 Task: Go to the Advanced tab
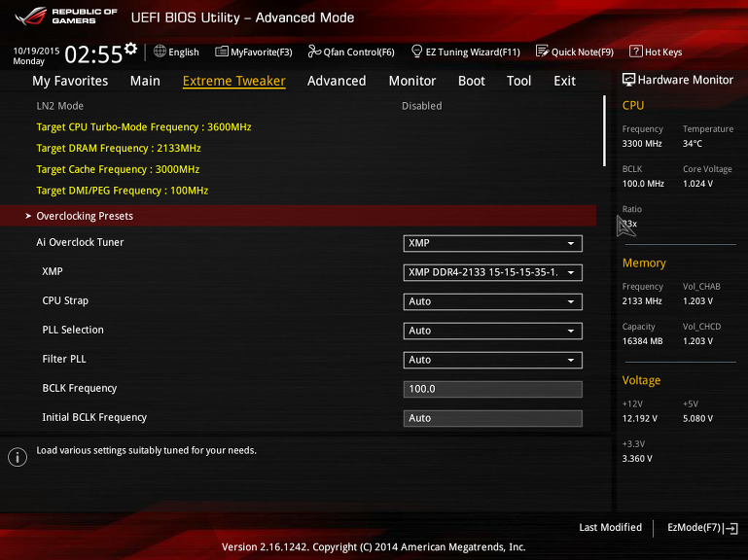coord(337,81)
